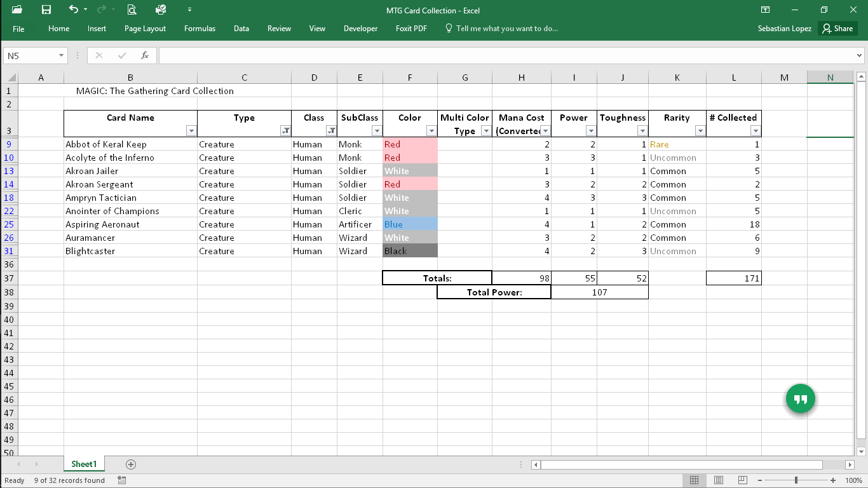Click the Save icon in quick access toolbar
This screenshot has height=488, width=868.
point(46,10)
